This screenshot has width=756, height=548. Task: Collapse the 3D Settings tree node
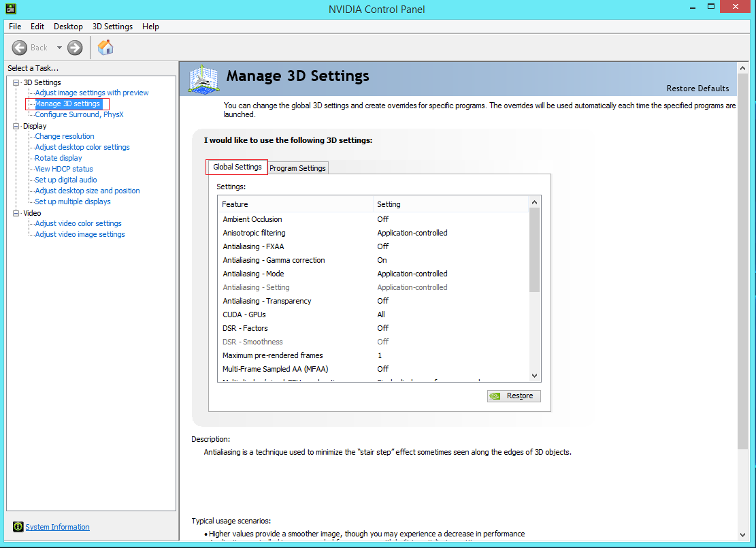[x=16, y=82]
